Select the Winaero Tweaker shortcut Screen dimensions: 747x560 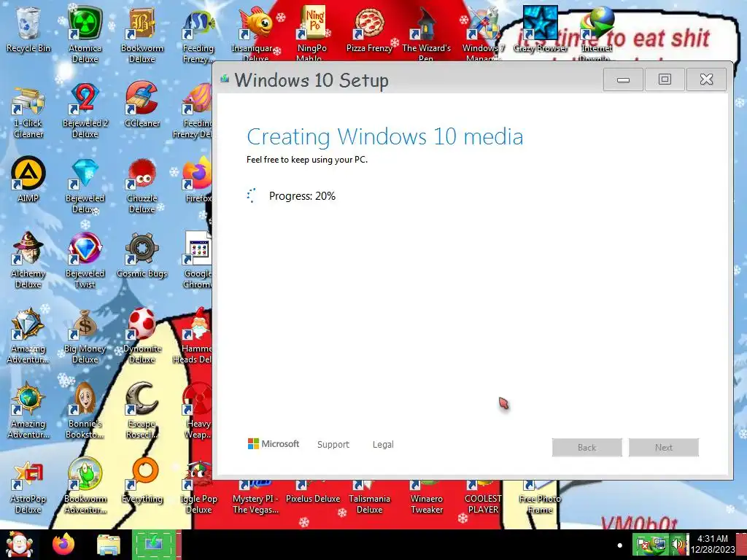[x=426, y=497]
